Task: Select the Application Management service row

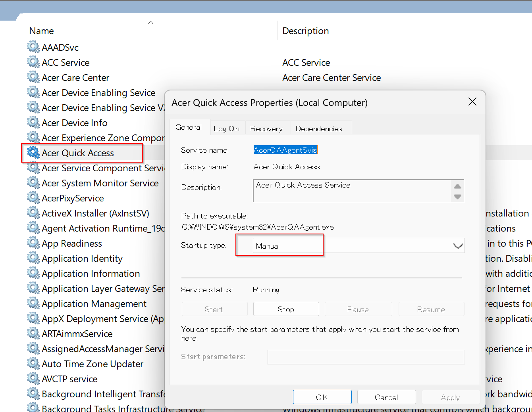Action: 94,304
